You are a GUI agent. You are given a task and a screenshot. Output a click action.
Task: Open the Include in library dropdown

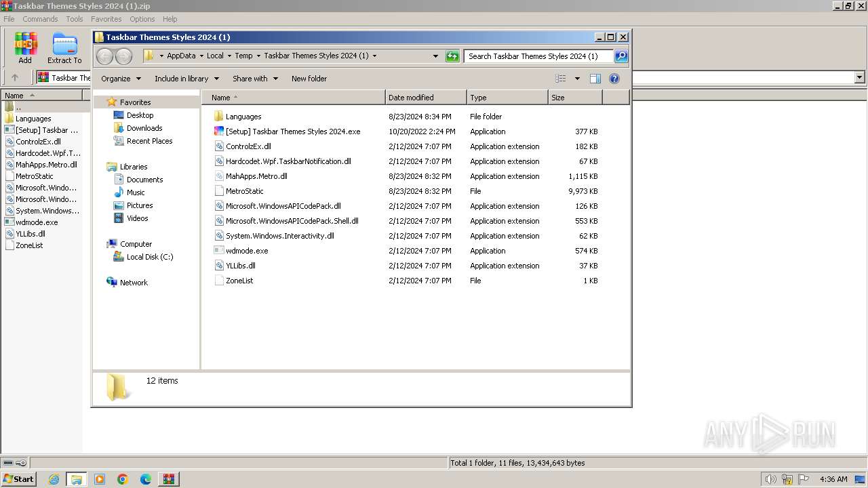click(x=186, y=79)
